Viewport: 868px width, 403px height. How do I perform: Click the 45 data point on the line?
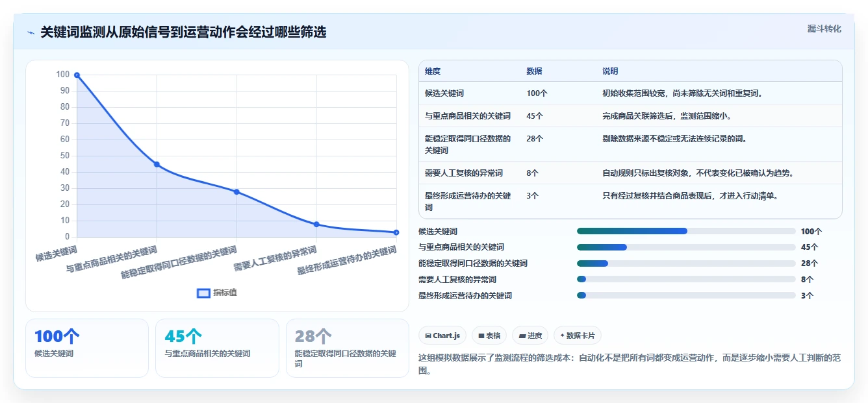click(157, 164)
